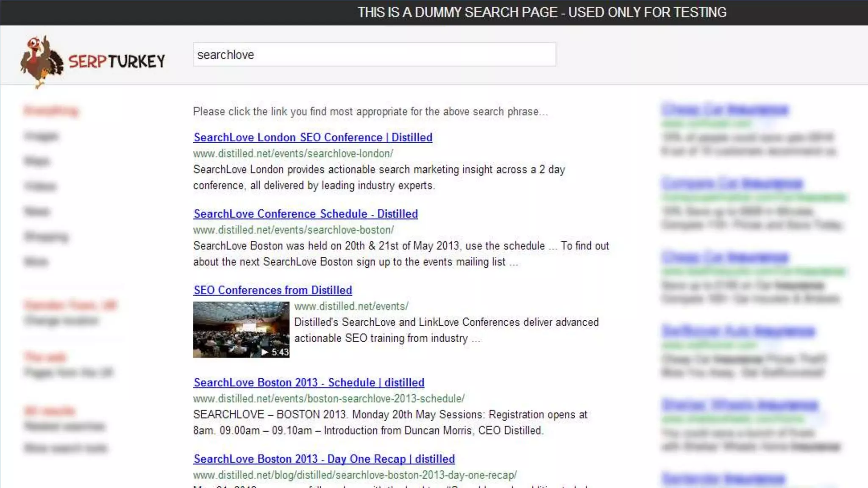This screenshot has height=488, width=868.
Task: Play the 5:43 conference video thumbnail
Action: click(241, 329)
